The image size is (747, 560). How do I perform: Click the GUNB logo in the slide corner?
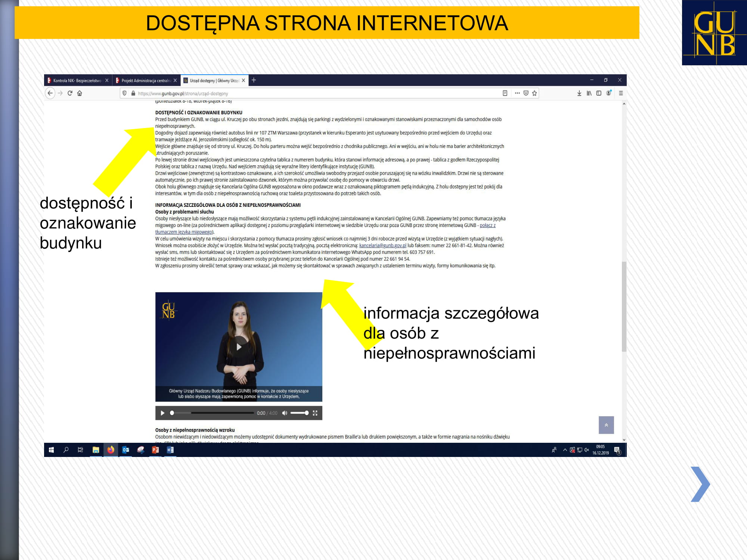tap(715, 33)
